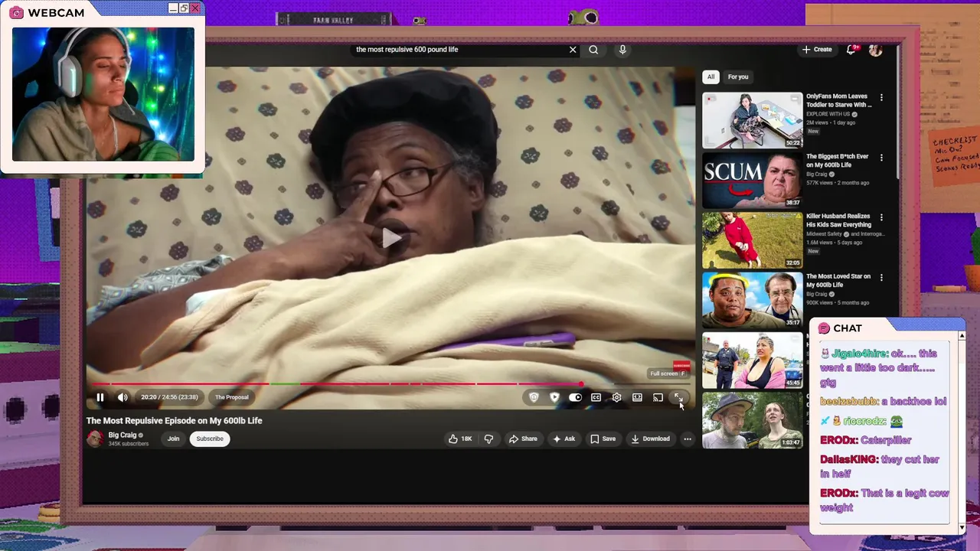Open more actions three-dot menu
The image size is (980, 551).
click(688, 439)
